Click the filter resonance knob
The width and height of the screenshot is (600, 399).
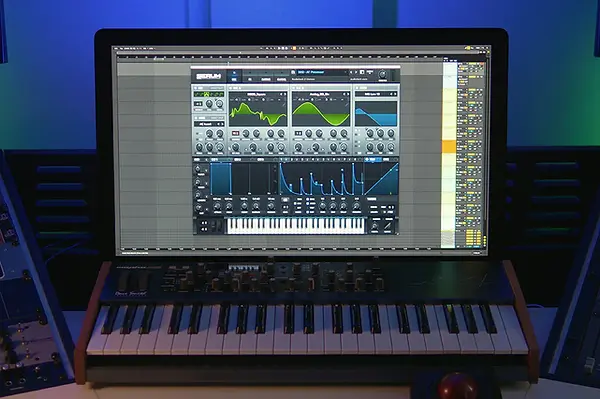(381, 133)
